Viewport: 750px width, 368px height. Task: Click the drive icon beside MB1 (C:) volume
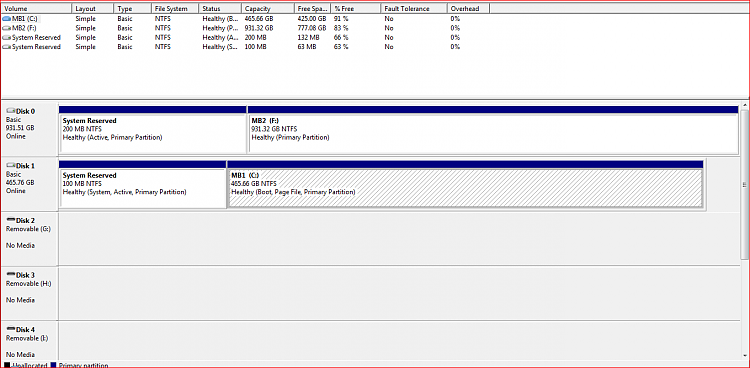[6, 19]
